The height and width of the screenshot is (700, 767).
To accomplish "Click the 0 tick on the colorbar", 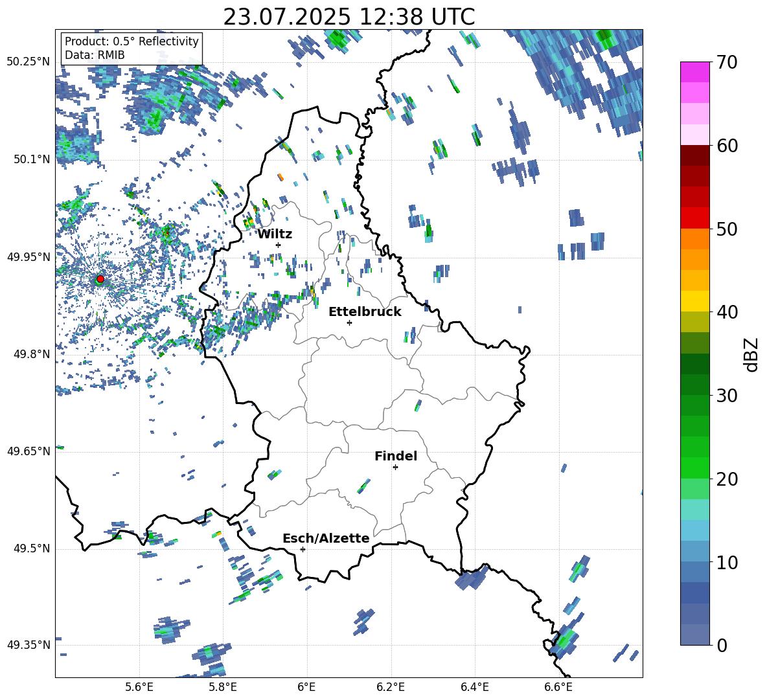I will pyautogui.click(x=722, y=646).
